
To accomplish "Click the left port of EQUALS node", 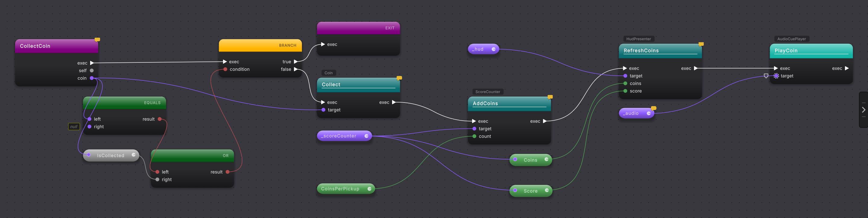I will pyautogui.click(x=89, y=119).
